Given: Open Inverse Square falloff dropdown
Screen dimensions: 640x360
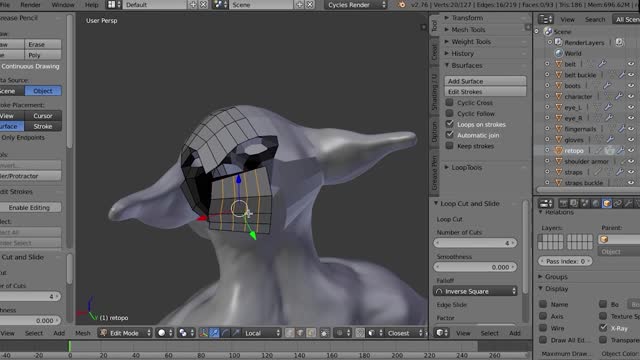Looking at the screenshot, I should [476, 291].
